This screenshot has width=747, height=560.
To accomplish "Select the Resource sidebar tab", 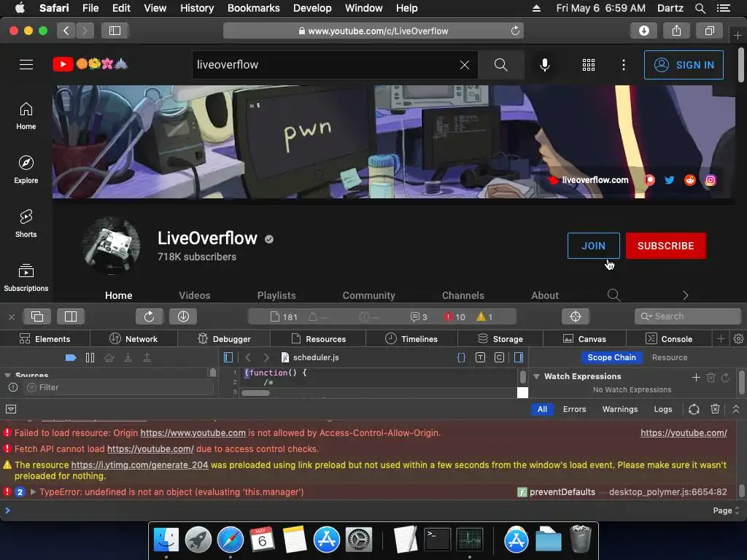I will point(670,357).
